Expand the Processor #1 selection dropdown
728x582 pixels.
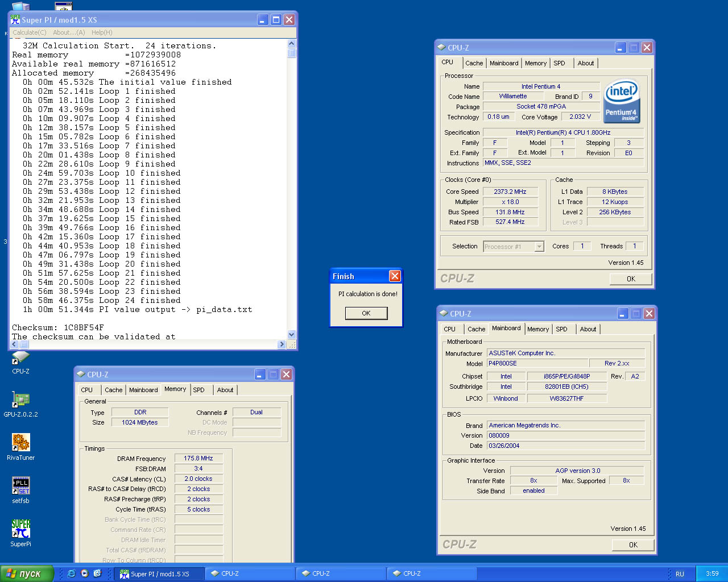[540, 247]
